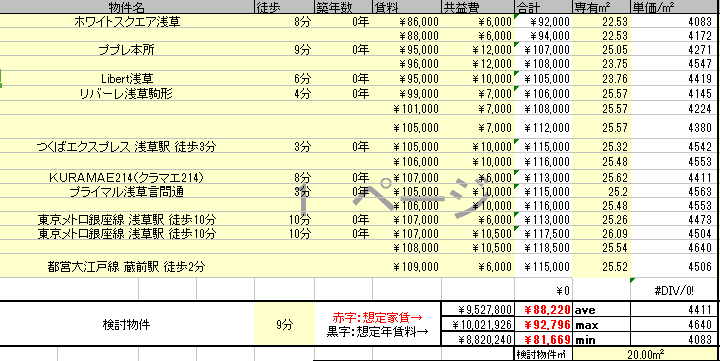Select the リバーレ浅草駒形 cell

coord(127,94)
